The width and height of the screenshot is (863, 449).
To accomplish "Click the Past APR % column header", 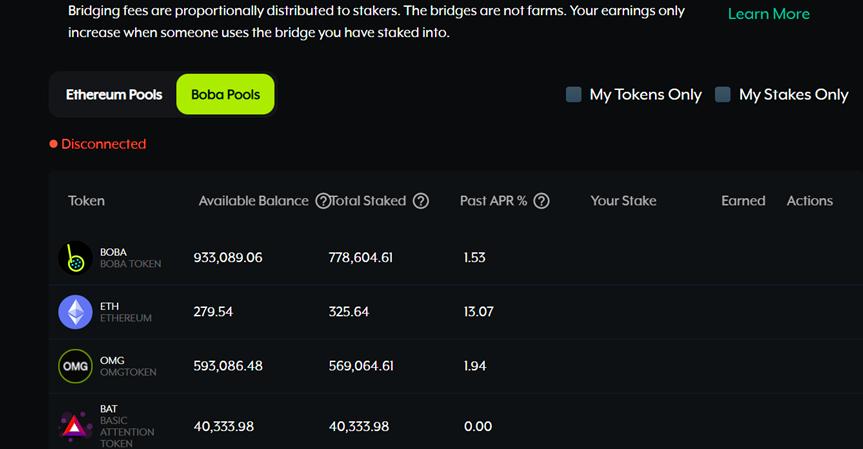I will click(493, 201).
